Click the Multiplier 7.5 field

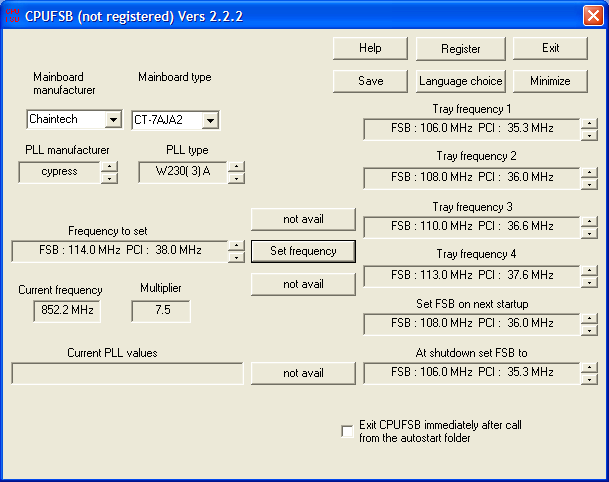[161, 311]
